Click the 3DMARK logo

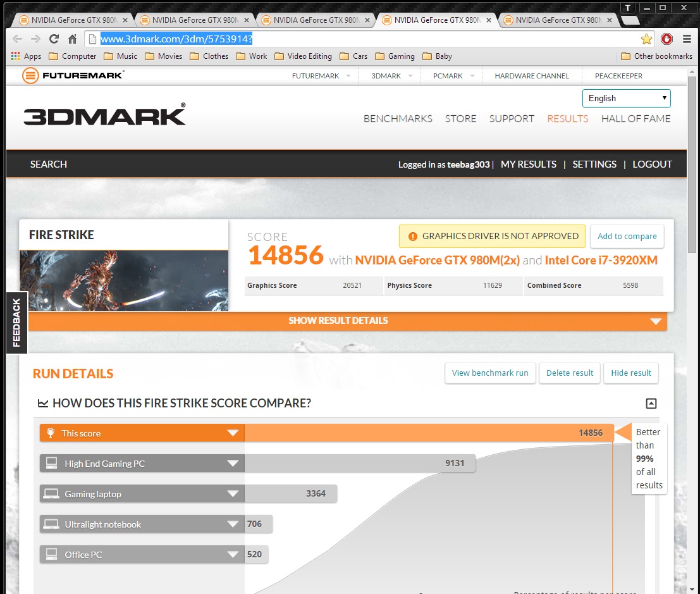pos(104,114)
